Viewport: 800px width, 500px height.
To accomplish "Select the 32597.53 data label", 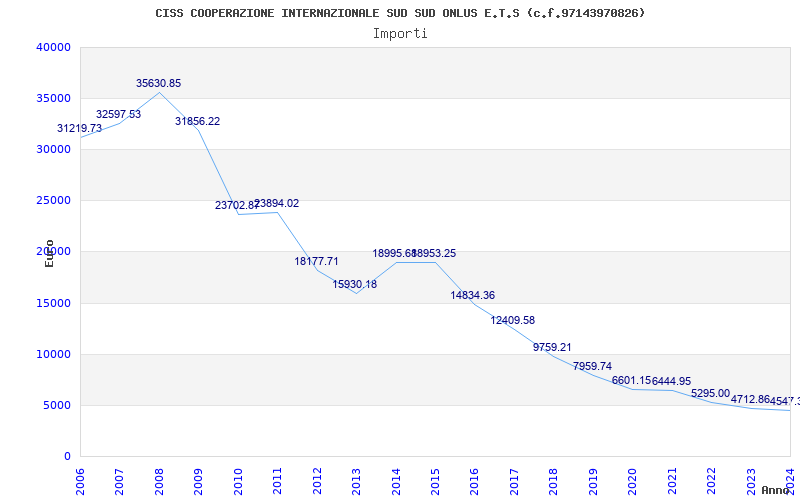I will click(x=118, y=114).
